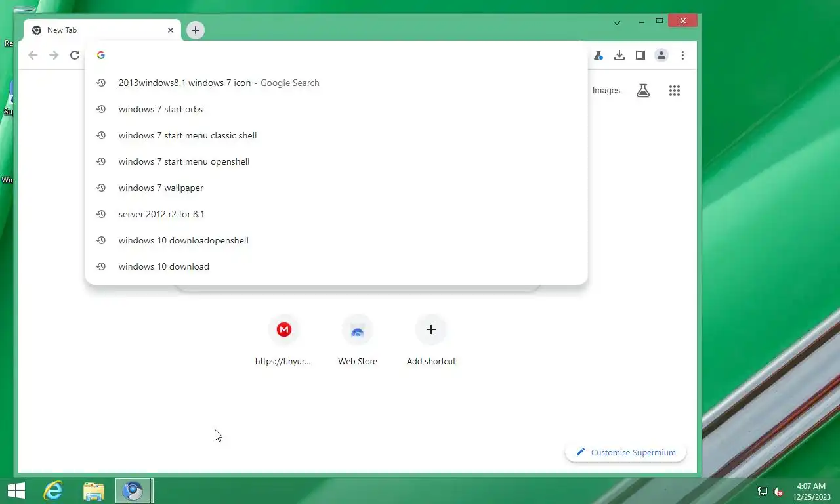Image resolution: width=840 pixels, height=504 pixels.
Task: Open the Google apps grid
Action: click(x=675, y=91)
